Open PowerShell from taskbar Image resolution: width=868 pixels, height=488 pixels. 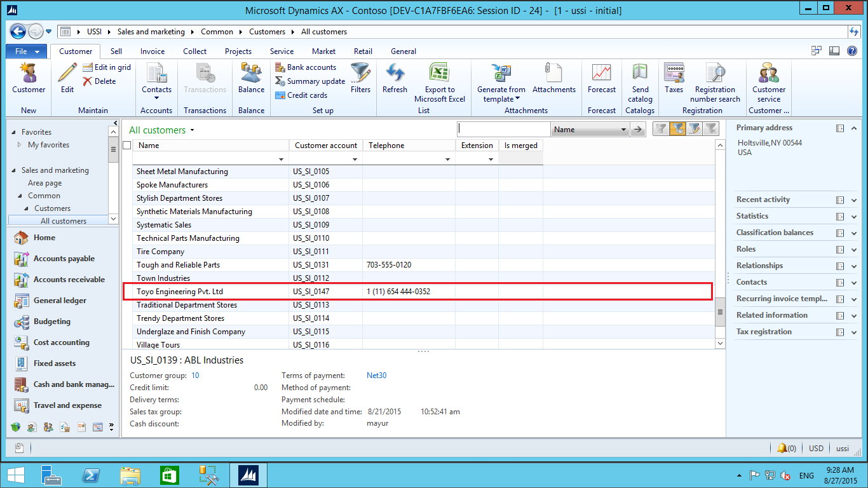91,475
